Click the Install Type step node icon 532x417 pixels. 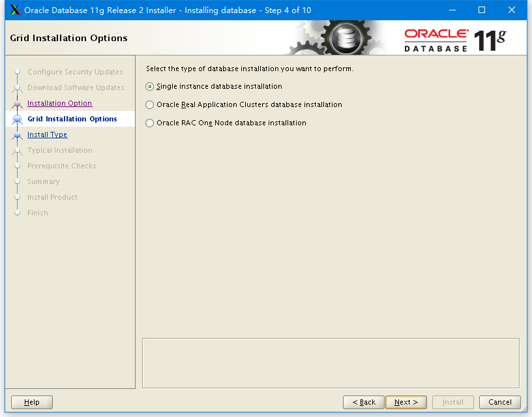[x=18, y=135]
